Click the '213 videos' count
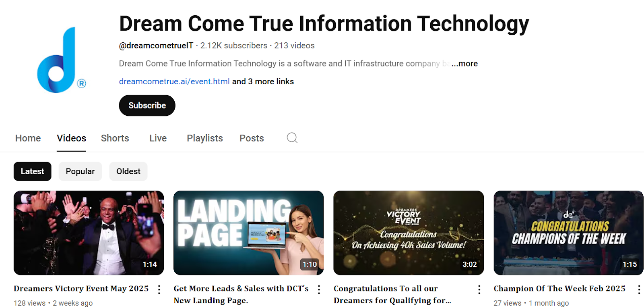The width and height of the screenshot is (644, 308). coord(294,46)
